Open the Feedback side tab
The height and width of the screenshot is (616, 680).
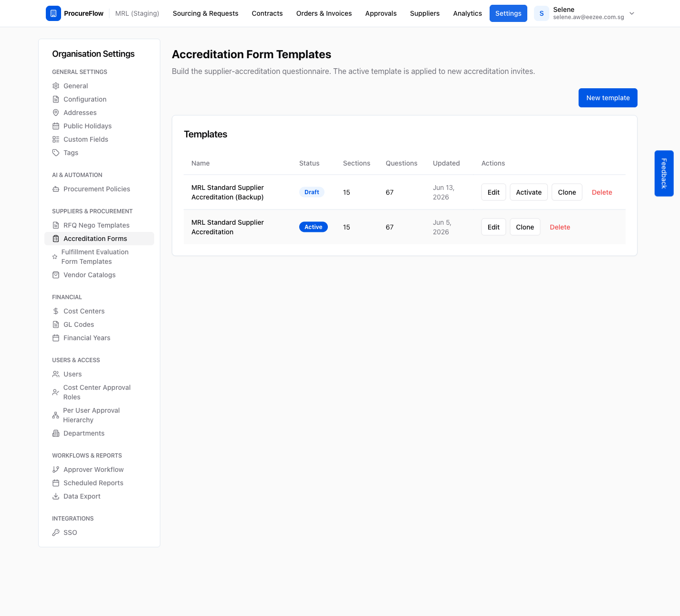coord(664,173)
